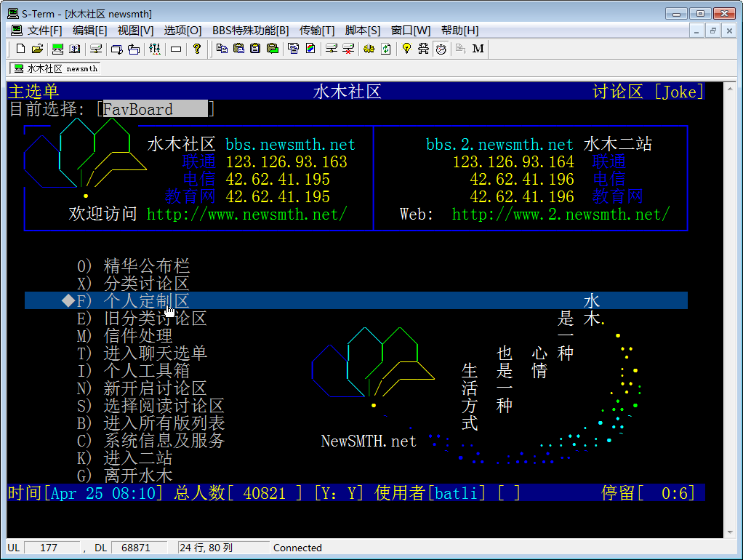
Task: Select B) 进入所有版列表 menu entry
Action: (x=150, y=423)
